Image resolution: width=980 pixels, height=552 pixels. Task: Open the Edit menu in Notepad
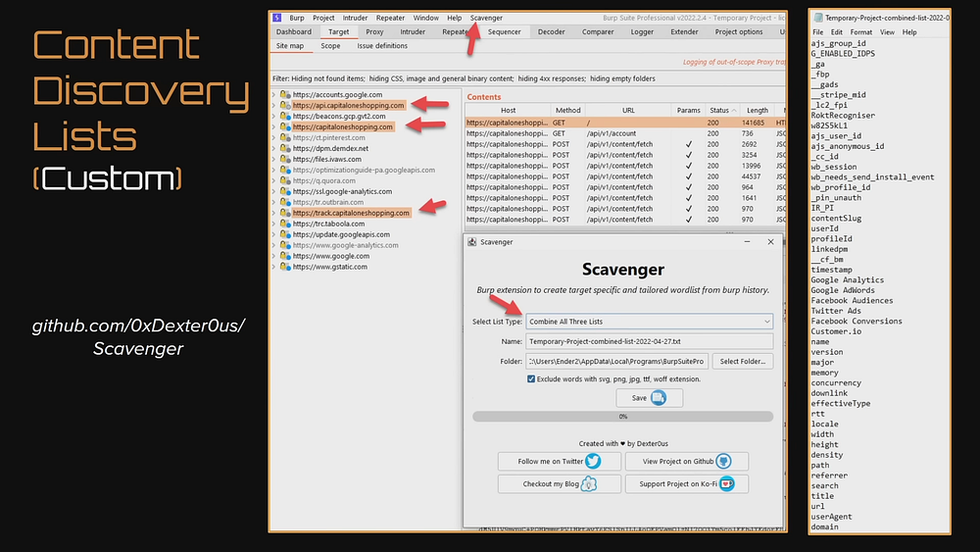pos(837,32)
